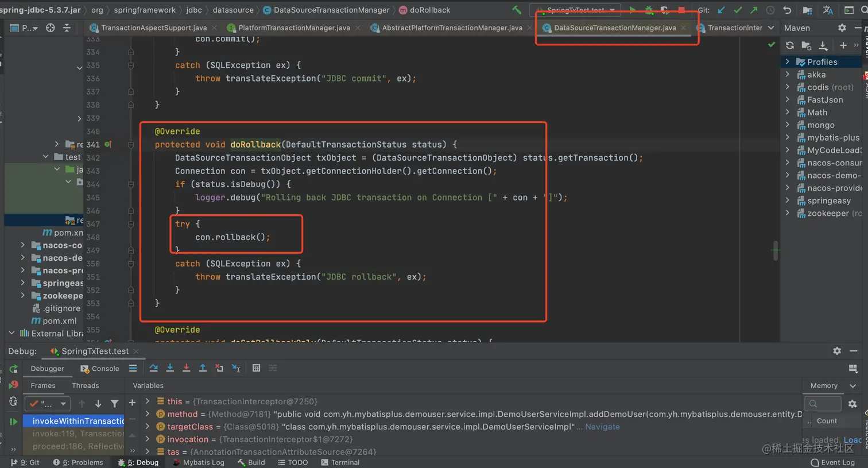Click Git push green arrow icon
The width and height of the screenshot is (868, 468).
754,10
